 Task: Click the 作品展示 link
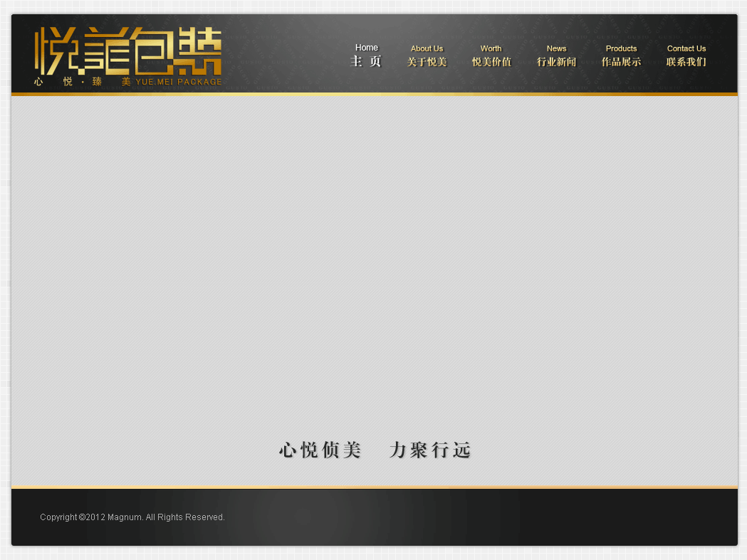click(x=621, y=62)
